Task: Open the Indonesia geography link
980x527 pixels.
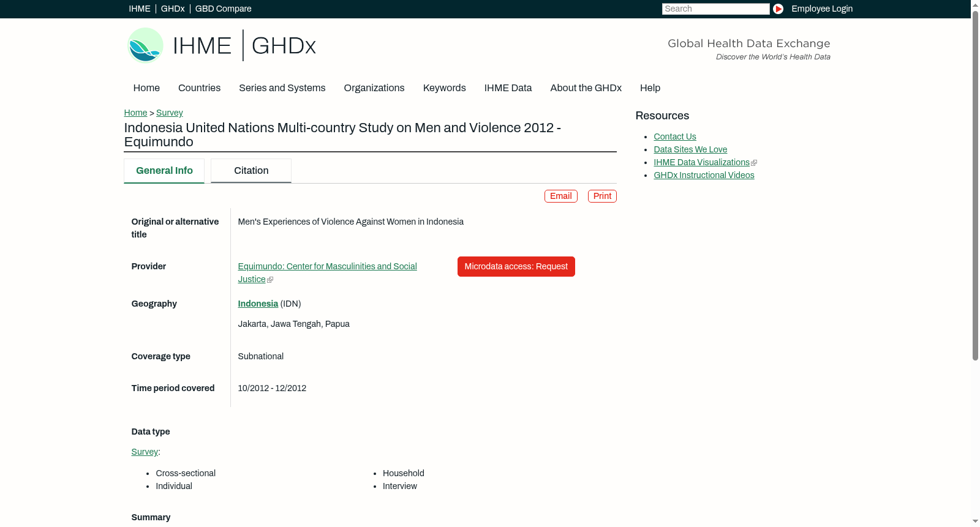Action: pos(258,304)
